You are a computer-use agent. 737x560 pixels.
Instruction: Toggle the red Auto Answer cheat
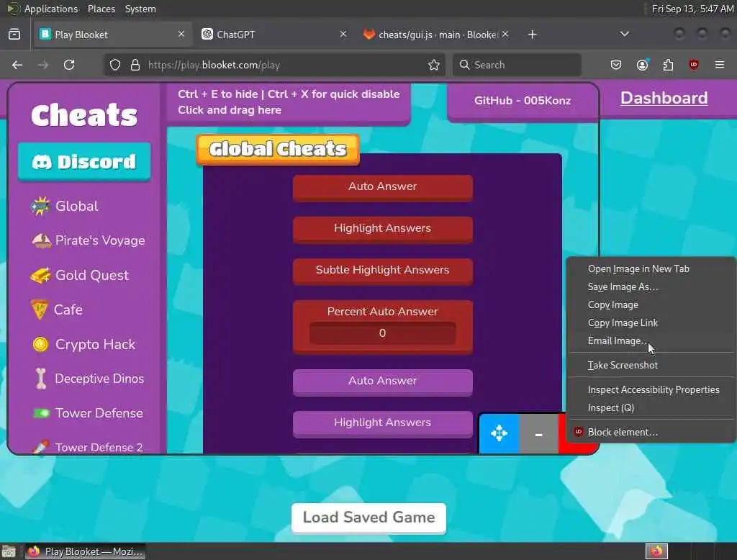tap(383, 187)
